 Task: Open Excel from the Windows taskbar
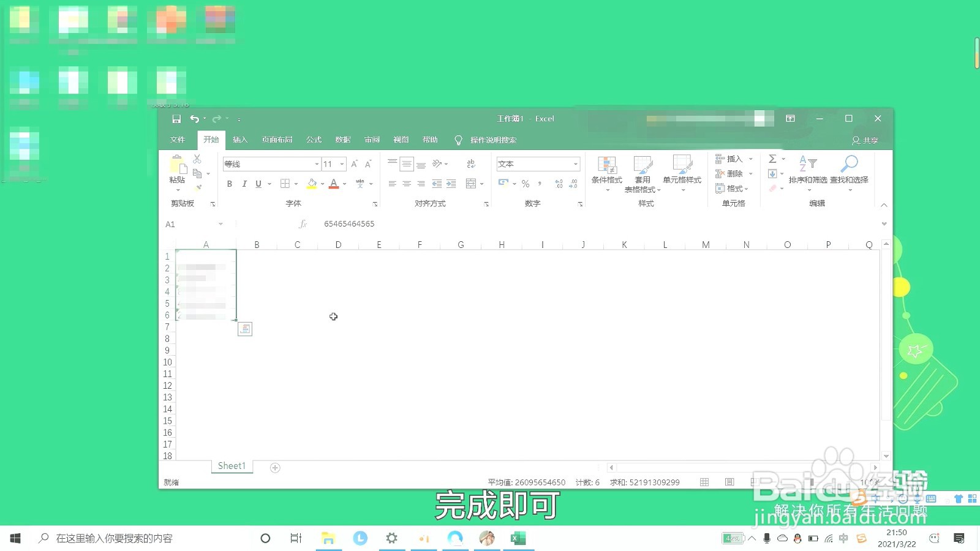[518, 538]
